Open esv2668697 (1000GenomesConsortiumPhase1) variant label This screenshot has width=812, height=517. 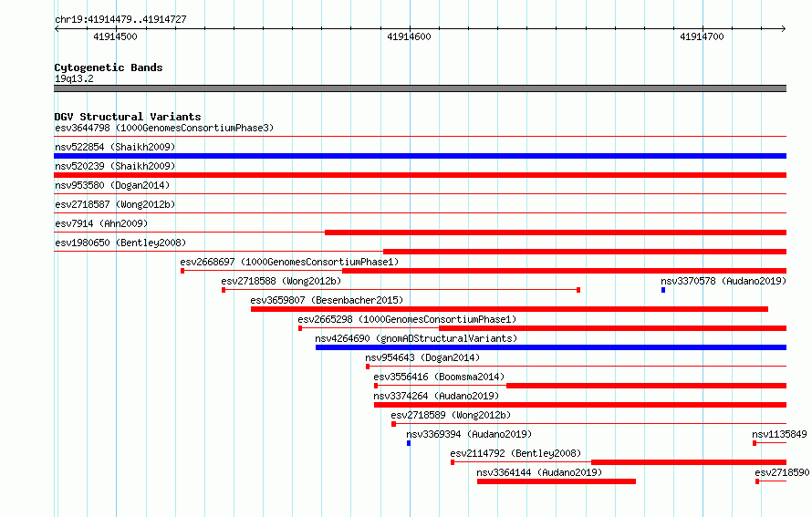[x=289, y=262]
